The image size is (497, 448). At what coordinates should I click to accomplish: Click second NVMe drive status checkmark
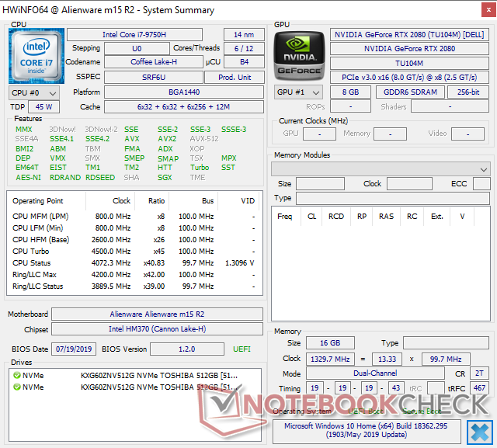17,387
